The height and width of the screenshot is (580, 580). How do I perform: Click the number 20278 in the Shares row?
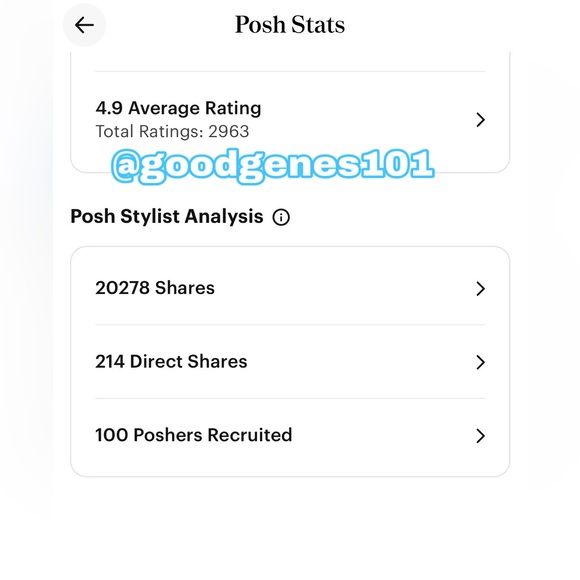click(x=122, y=288)
